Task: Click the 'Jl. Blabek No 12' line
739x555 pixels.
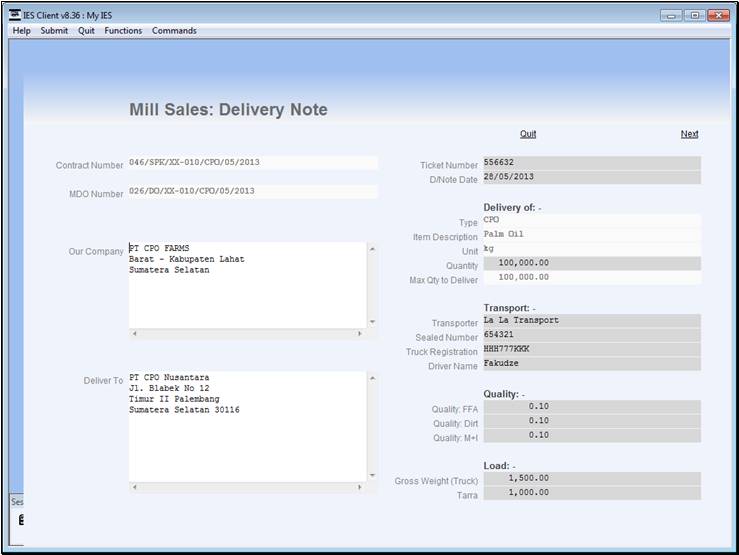Action: pyautogui.click(x=169, y=388)
